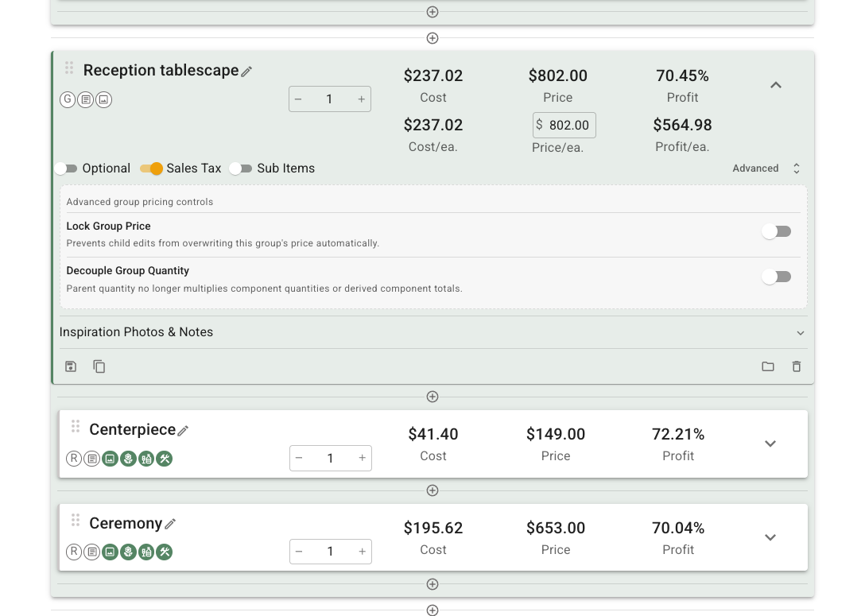Click the R badge on the Ceremony card
Image resolution: width=865 pixels, height=616 pixels.
pyautogui.click(x=74, y=552)
